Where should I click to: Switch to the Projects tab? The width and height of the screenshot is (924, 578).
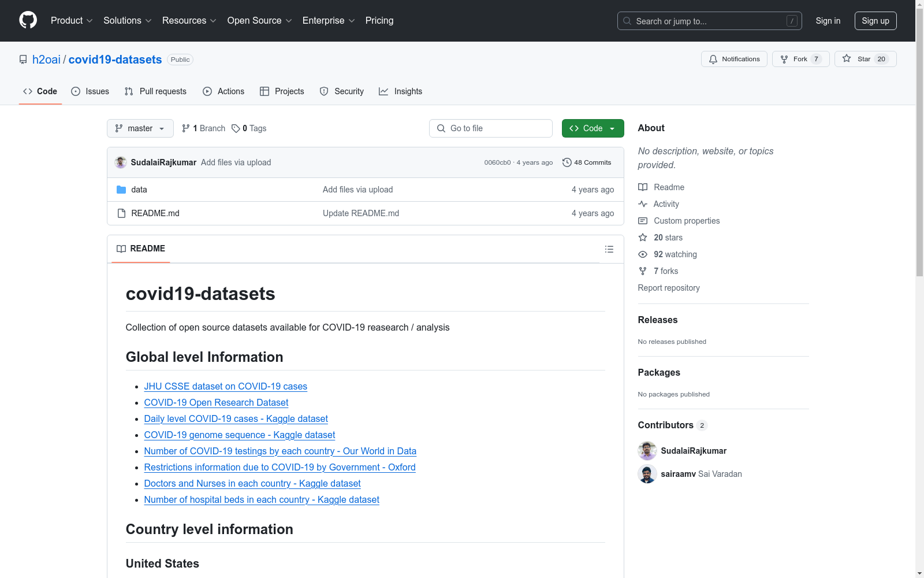tap(282, 91)
